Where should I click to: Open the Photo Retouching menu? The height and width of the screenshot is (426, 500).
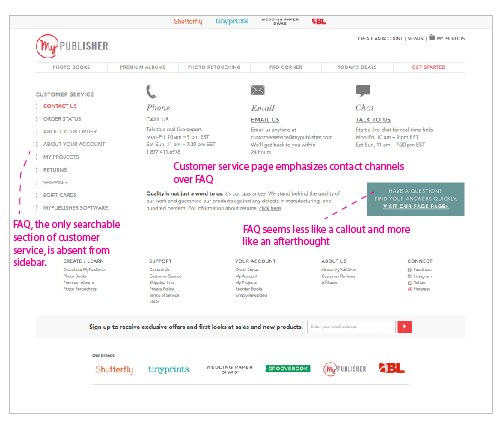[x=214, y=67]
